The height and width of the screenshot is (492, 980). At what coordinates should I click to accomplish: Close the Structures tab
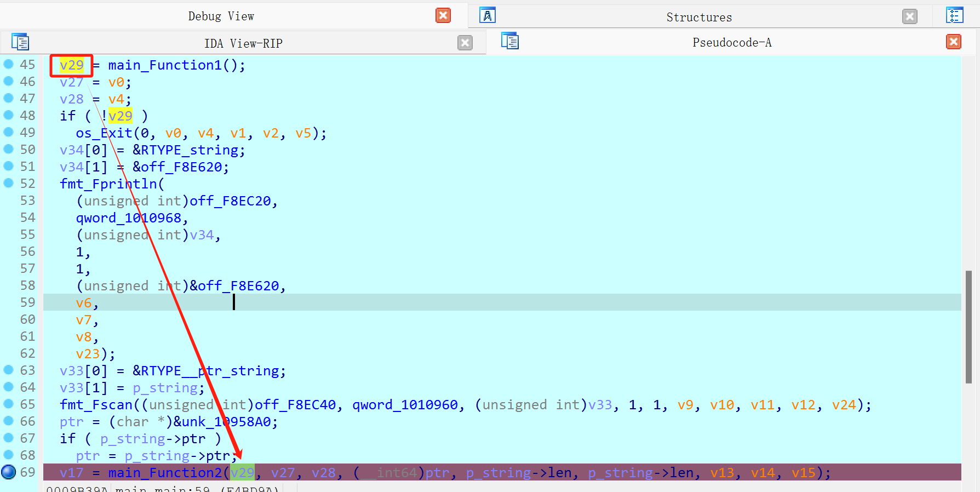[910, 16]
